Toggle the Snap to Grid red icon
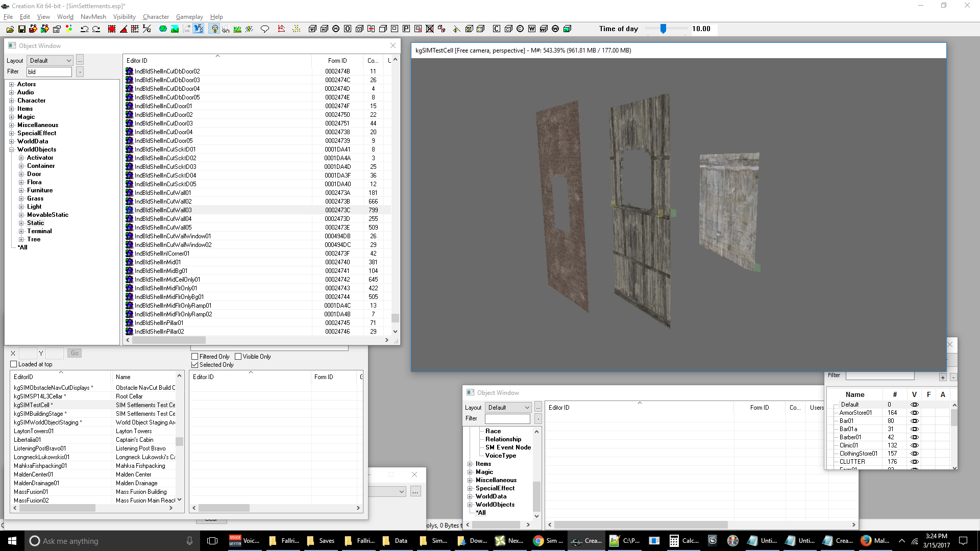This screenshot has width=980, height=551. [112, 29]
